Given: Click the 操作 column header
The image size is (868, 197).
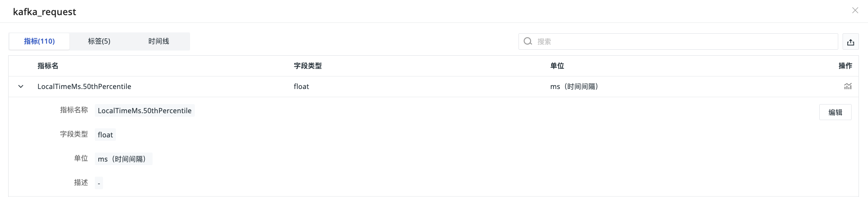Looking at the screenshot, I should [845, 66].
